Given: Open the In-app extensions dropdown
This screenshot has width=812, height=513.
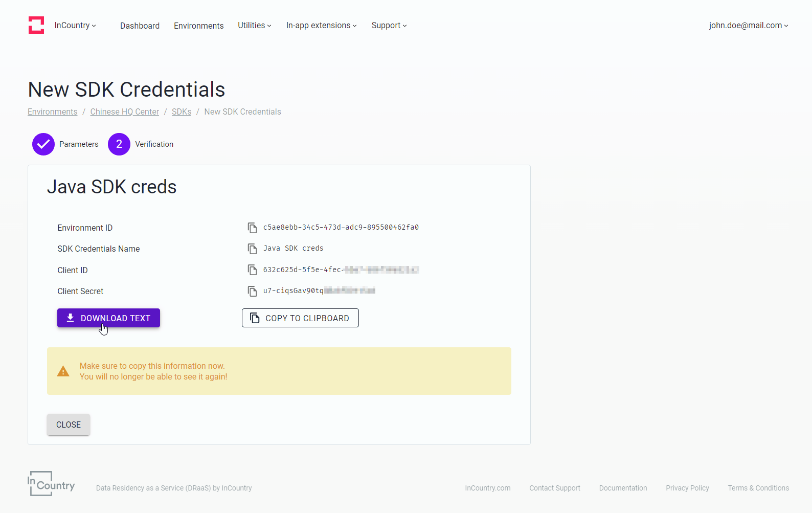Looking at the screenshot, I should (321, 26).
